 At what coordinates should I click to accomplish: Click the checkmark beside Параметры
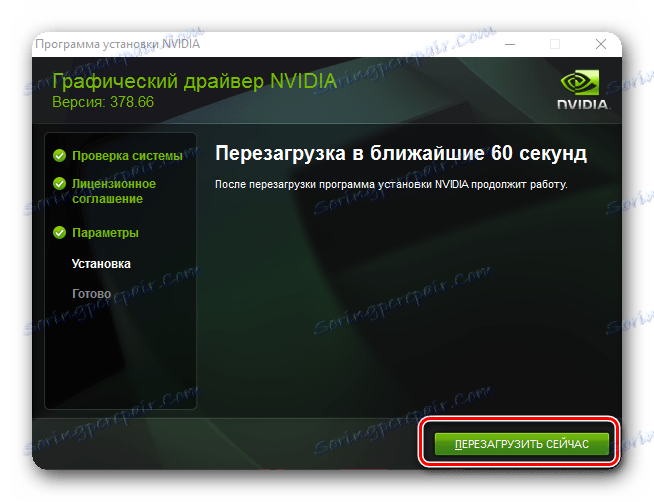click(59, 233)
